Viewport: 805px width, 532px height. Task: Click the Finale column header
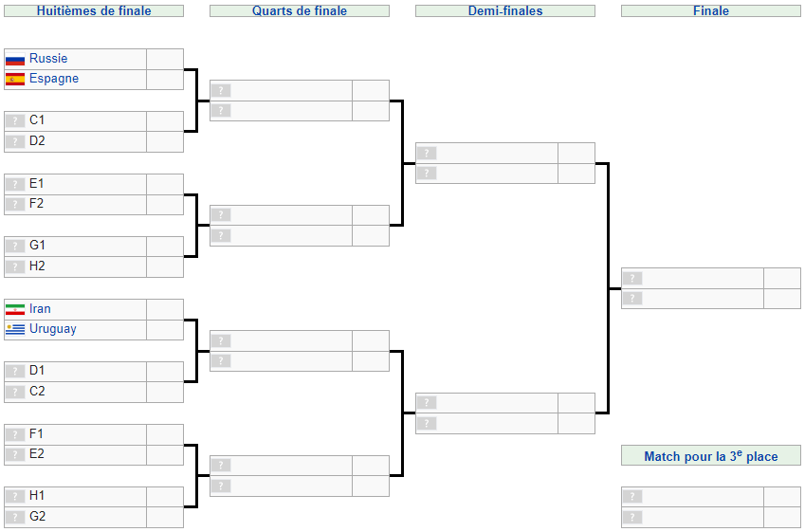711,11
